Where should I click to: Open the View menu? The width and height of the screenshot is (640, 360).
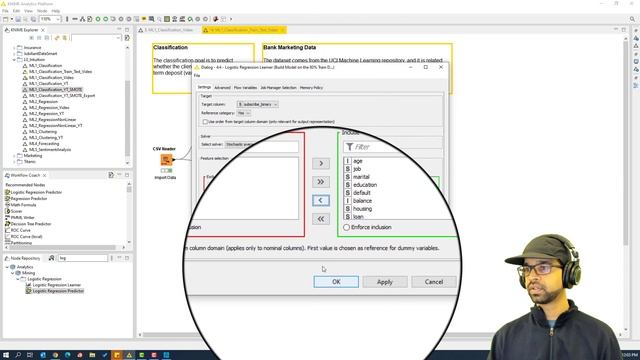click(x=29, y=11)
